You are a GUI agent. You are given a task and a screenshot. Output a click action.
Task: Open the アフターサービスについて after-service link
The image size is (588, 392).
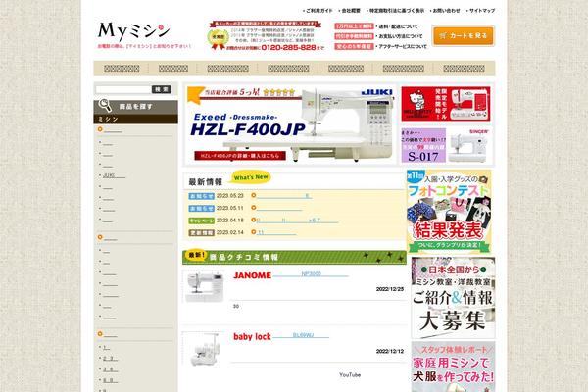(x=403, y=46)
